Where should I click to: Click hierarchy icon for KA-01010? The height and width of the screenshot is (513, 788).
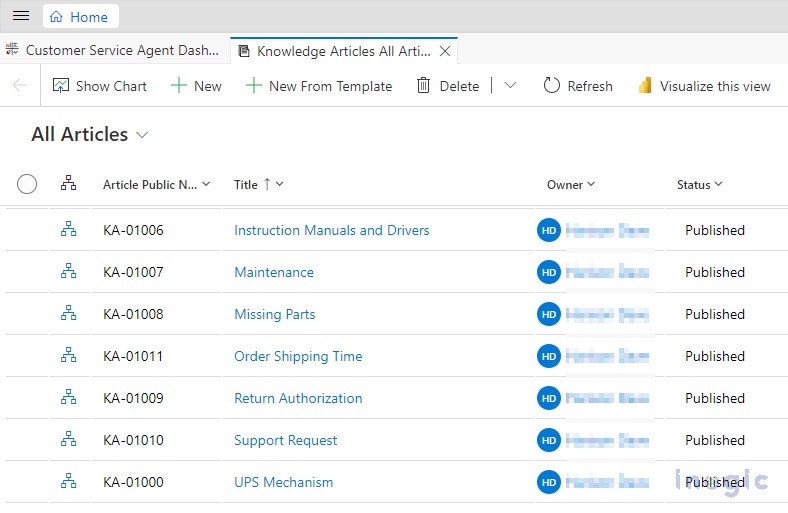point(68,440)
